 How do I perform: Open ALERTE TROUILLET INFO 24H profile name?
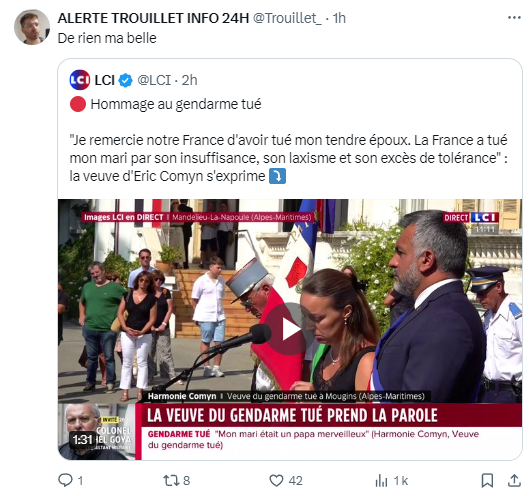pyautogui.click(x=153, y=18)
